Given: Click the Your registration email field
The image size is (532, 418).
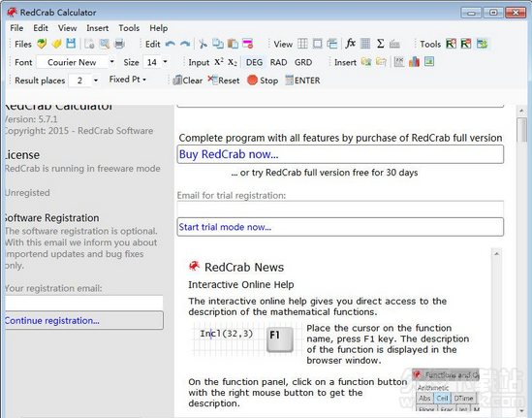Looking at the screenshot, I should 83,303.
